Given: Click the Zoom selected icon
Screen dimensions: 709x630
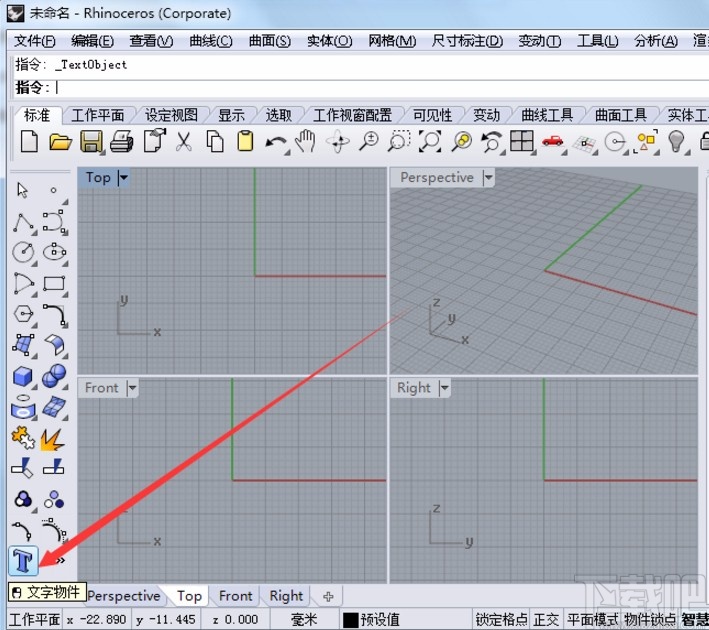Looking at the screenshot, I should tap(461, 141).
